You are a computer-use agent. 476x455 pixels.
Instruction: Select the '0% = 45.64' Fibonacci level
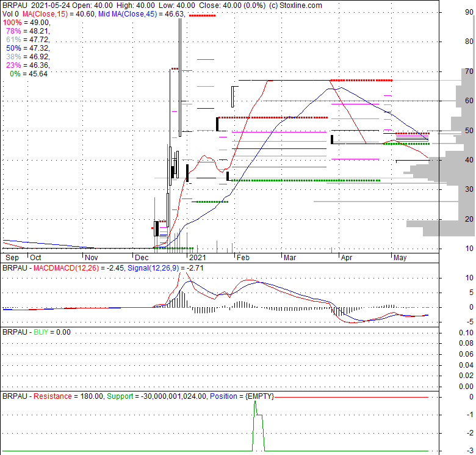click(x=29, y=73)
